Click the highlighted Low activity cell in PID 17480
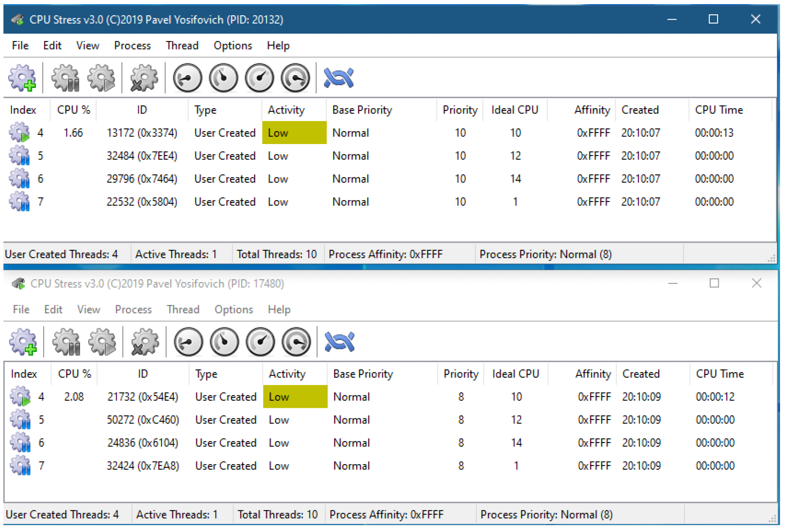The width and height of the screenshot is (785, 532). 295,396
